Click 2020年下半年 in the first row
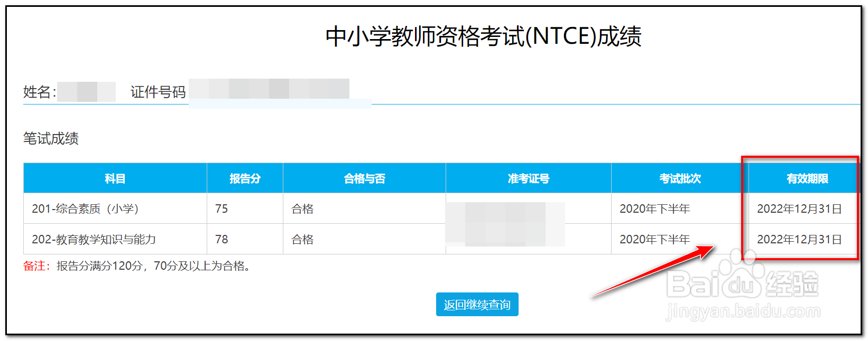The height and width of the screenshot is (341, 868). [655, 209]
